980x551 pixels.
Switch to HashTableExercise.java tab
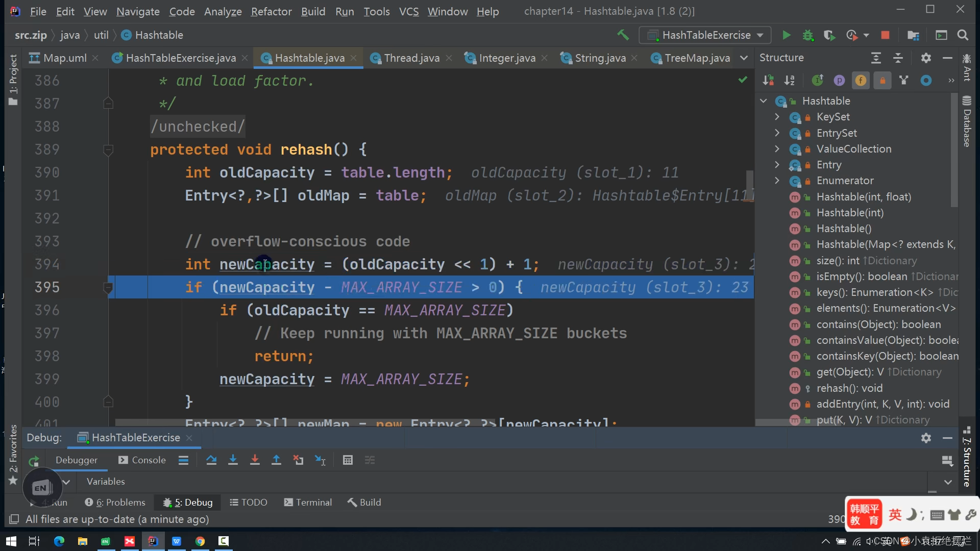[x=181, y=58]
